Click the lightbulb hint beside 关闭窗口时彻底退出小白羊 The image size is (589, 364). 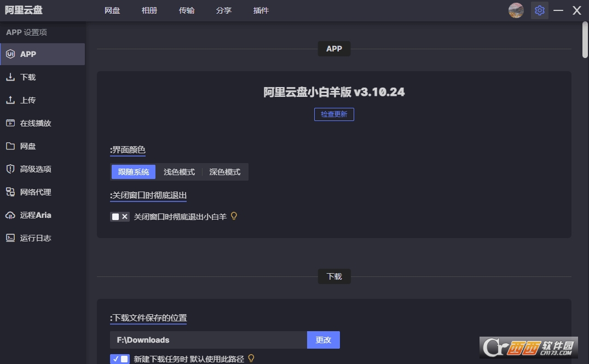tap(234, 216)
